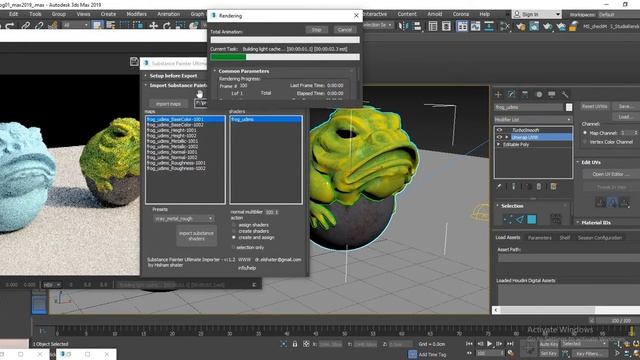This screenshot has width=640, height=360.
Task: Expand the Editable Poly stack entry
Action: click(x=498, y=144)
